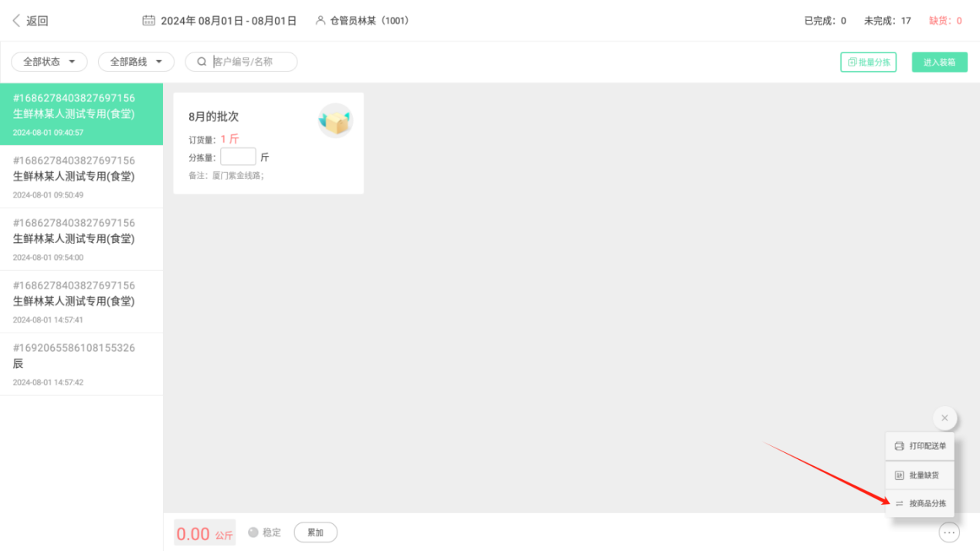Close the floating menu with X icon

coord(944,417)
